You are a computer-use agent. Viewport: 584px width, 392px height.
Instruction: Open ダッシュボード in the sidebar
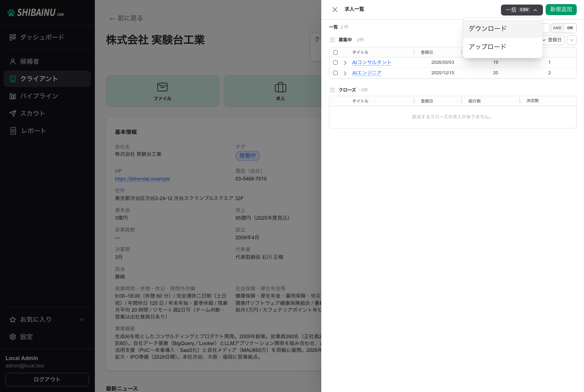[47, 37]
